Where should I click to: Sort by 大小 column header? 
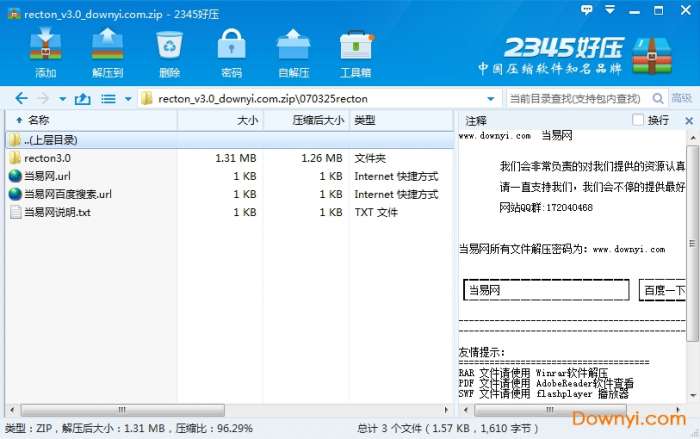pos(221,120)
